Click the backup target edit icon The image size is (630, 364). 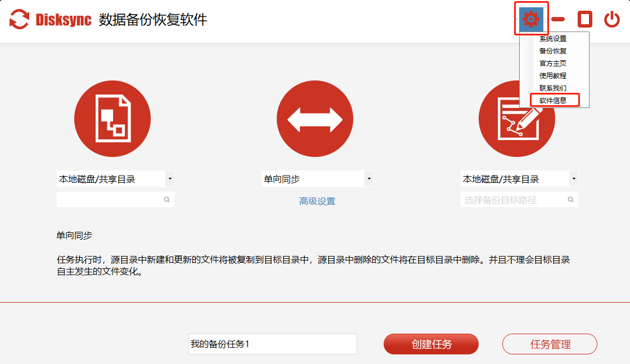[517, 119]
